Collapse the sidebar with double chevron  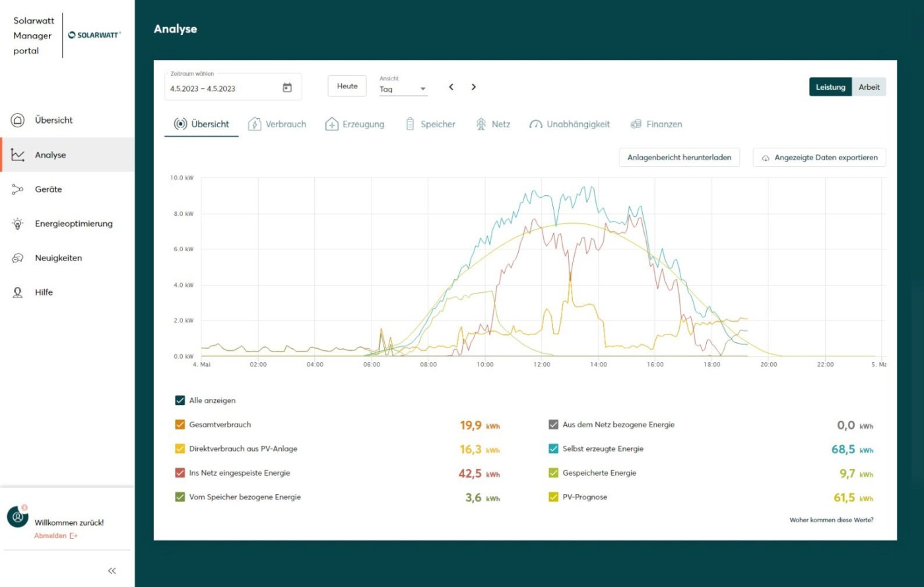tap(112, 571)
